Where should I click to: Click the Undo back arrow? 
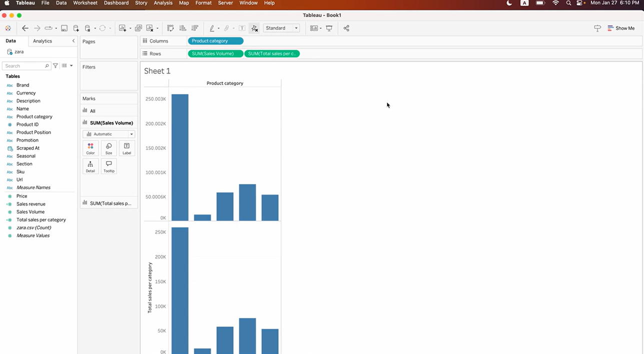click(25, 28)
